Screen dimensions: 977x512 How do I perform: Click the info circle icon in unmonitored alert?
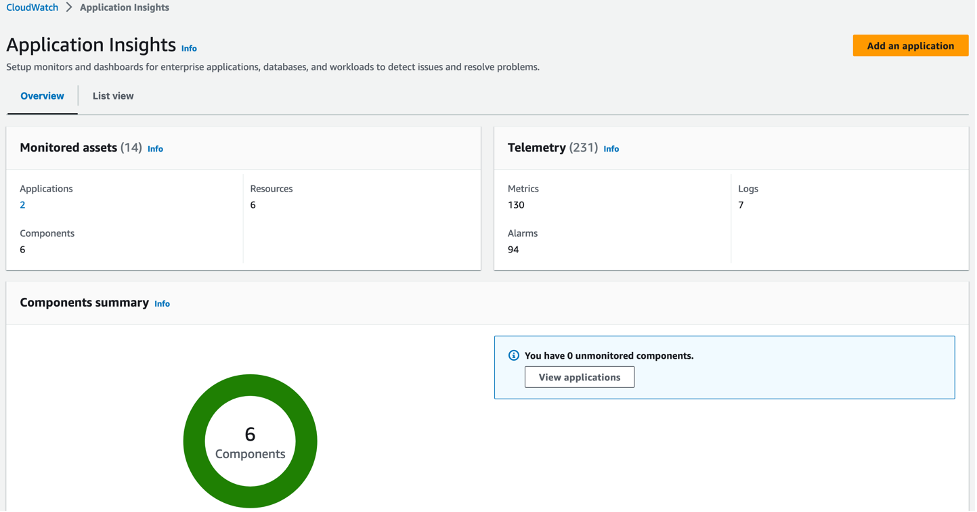click(513, 356)
